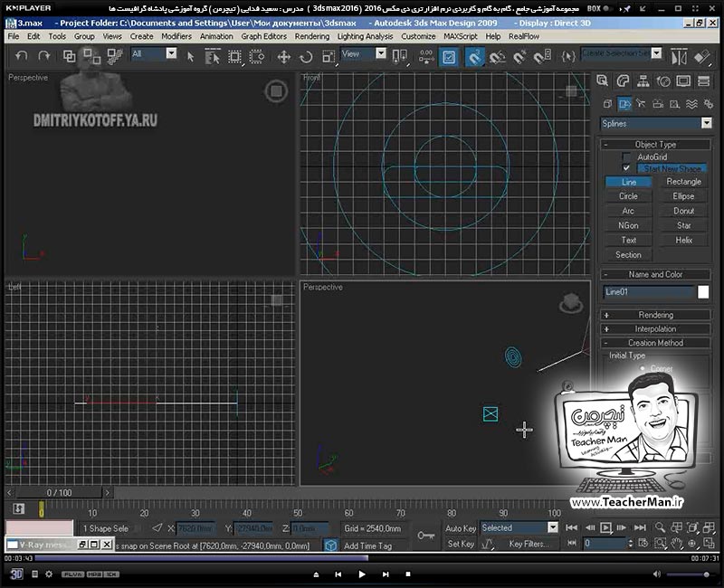Open the Utilities panel tab

tap(704, 81)
